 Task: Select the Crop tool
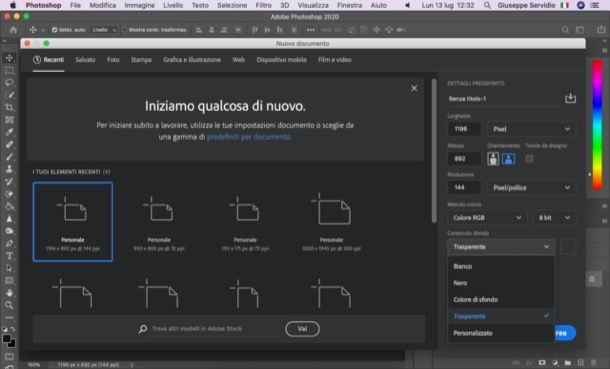pos(9,107)
